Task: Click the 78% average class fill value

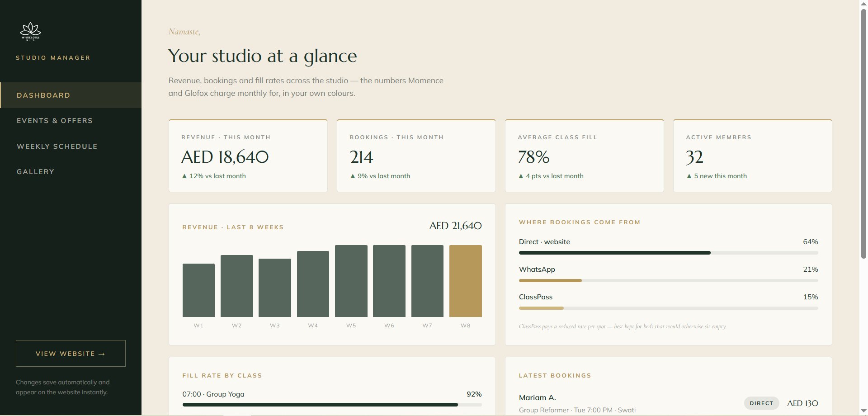Action: click(533, 157)
